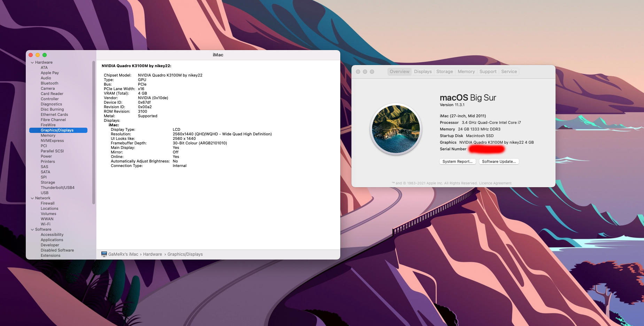Screen dimensions: 644x326
Task: Select SAS in the sidebar
Action: pos(45,167)
